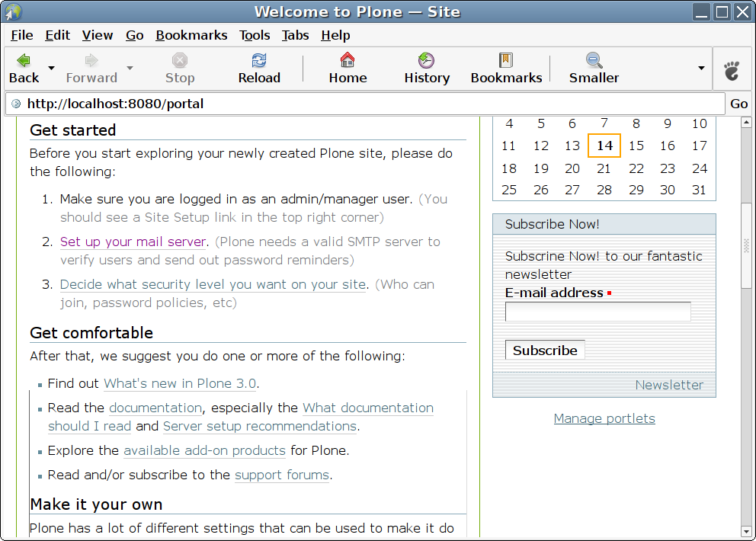756x541 pixels.
Task: Select day 31 in the calendar
Action: (x=699, y=190)
